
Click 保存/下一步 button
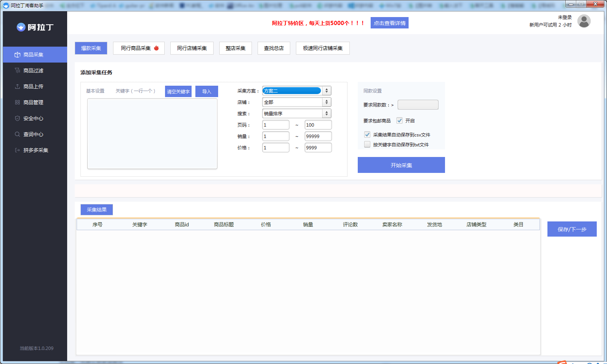pos(572,229)
